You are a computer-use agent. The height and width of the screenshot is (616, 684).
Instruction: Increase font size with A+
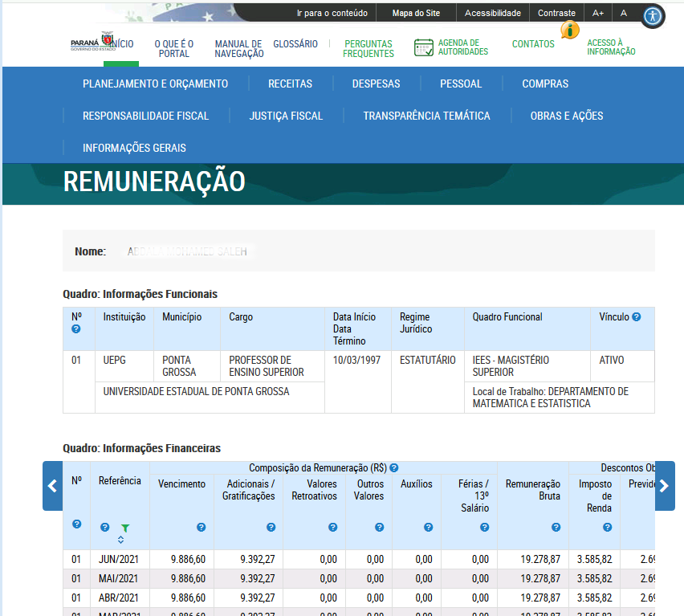click(x=598, y=13)
